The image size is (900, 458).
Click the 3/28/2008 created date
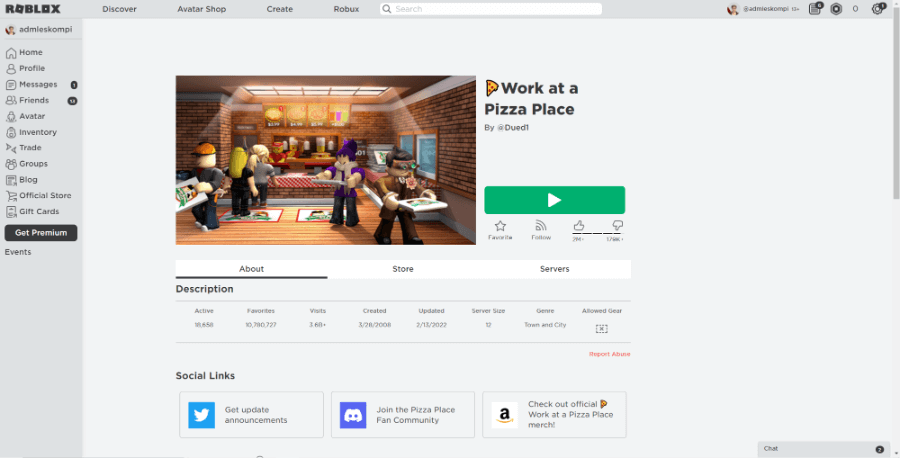[374, 325]
